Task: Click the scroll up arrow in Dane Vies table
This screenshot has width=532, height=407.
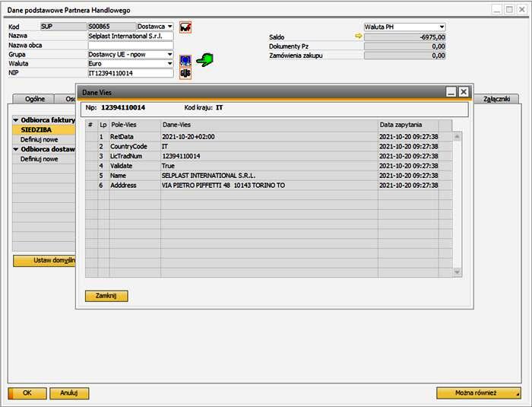Action: point(457,137)
